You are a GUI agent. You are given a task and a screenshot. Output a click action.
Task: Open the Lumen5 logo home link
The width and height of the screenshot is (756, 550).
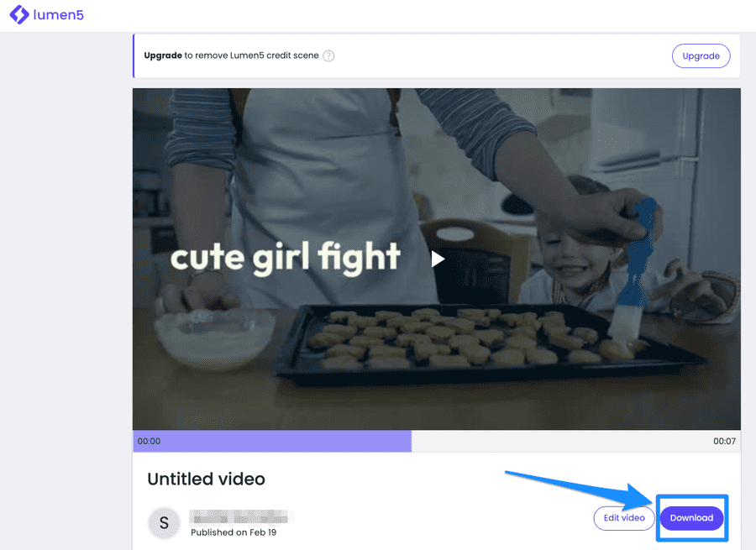click(x=47, y=15)
